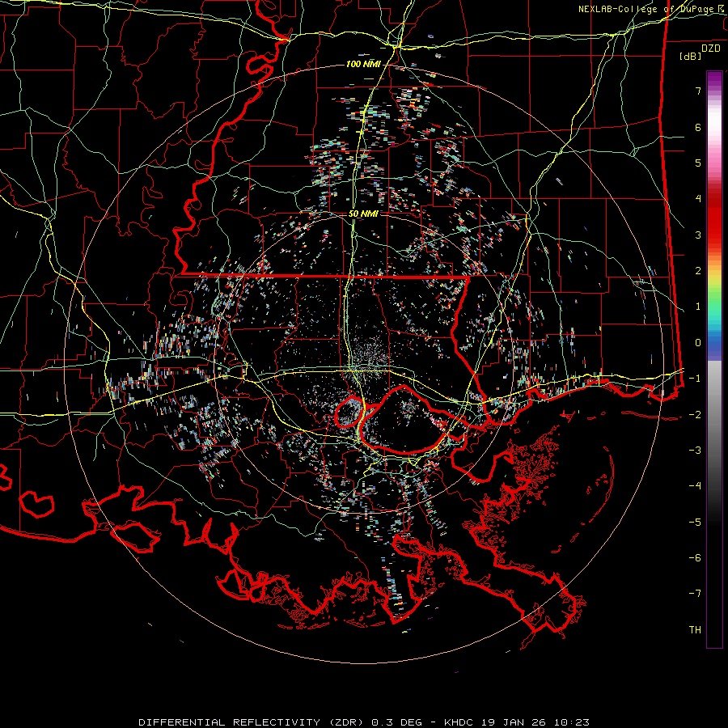Select the DZD legend title

(x=711, y=49)
